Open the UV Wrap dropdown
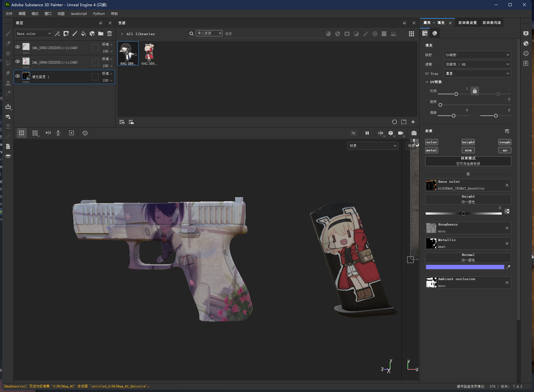534x392 pixels. 477,73
